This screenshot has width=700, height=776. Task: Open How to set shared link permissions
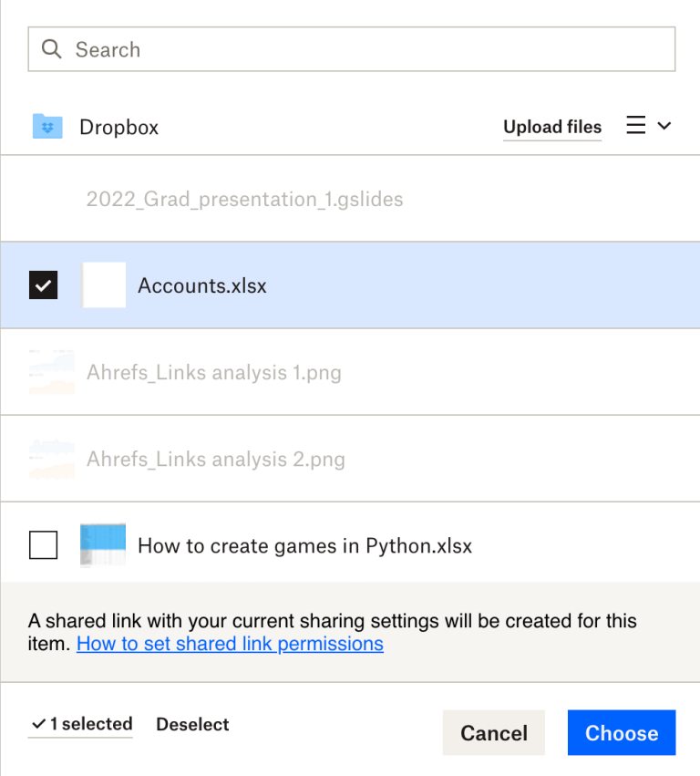coord(230,644)
